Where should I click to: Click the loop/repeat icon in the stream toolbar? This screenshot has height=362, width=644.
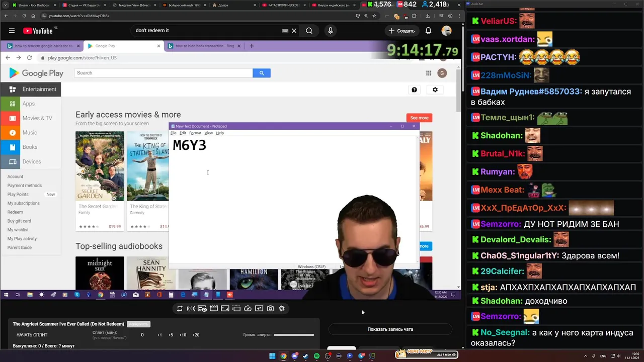[x=180, y=309]
